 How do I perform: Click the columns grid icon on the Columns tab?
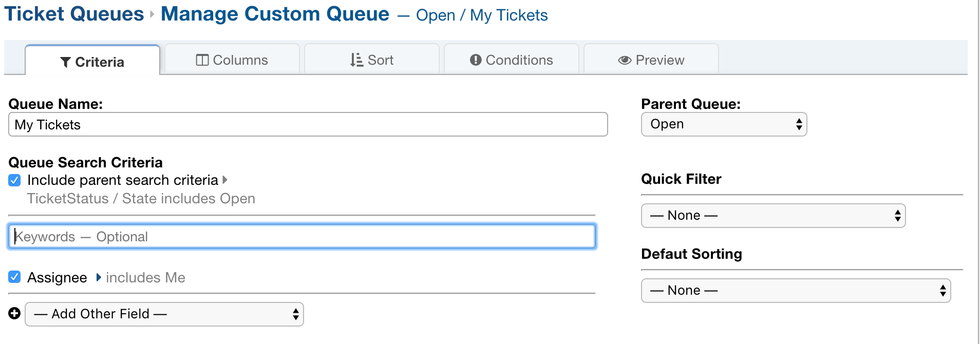[x=202, y=60]
